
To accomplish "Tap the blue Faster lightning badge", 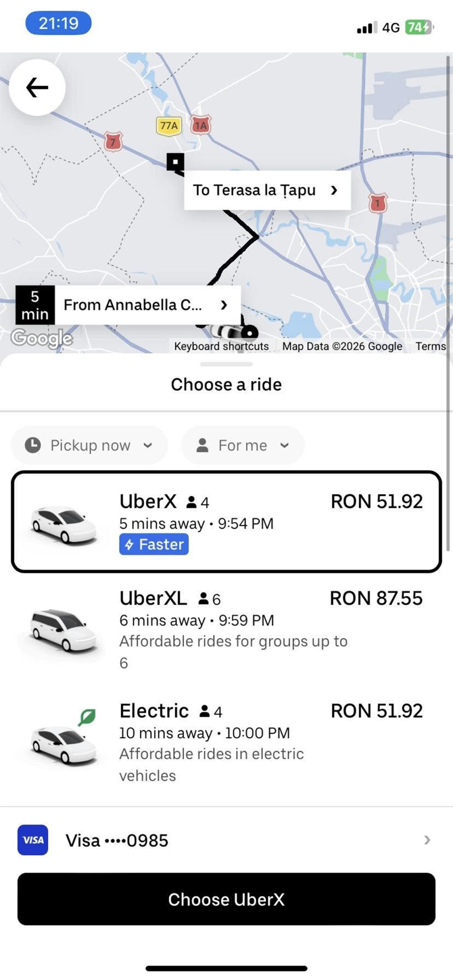I will (154, 544).
